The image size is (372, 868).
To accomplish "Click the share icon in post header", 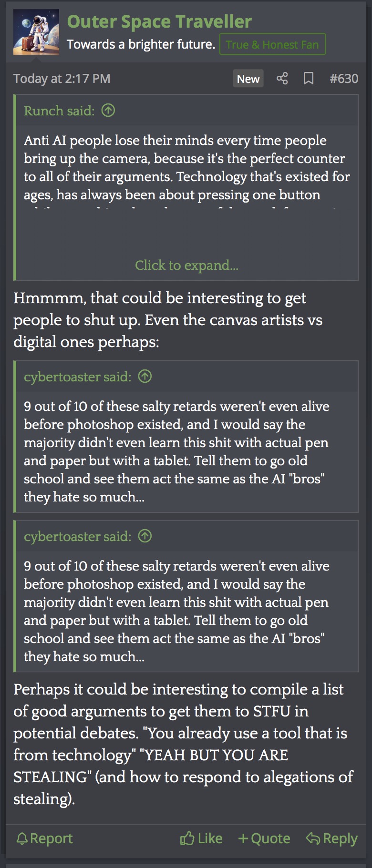I will 282,79.
